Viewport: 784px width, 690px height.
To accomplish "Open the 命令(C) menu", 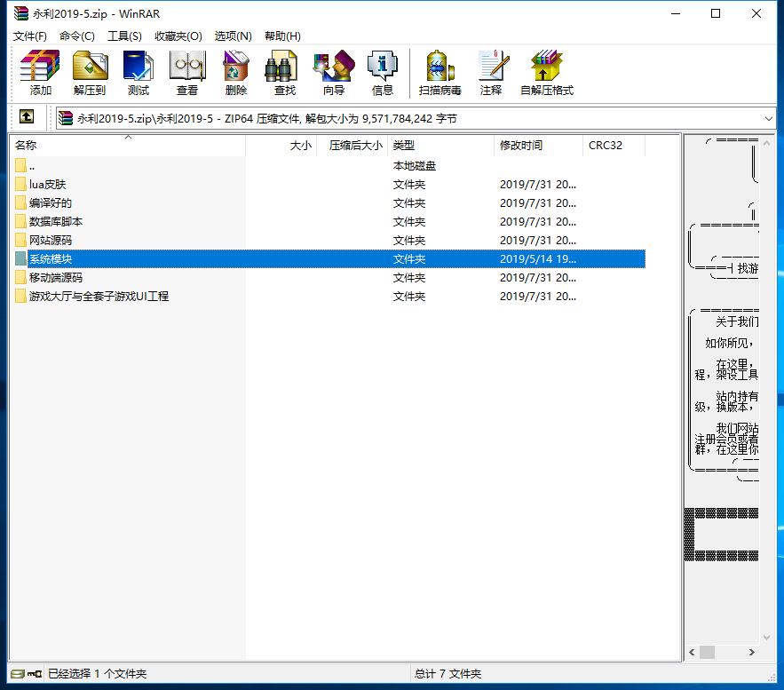I will pos(77,36).
